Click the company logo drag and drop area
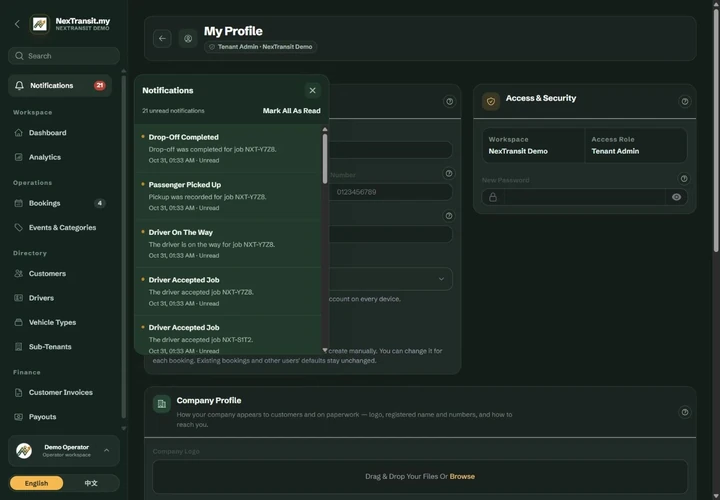Screen dimensions: 720x500 [x=420, y=477]
